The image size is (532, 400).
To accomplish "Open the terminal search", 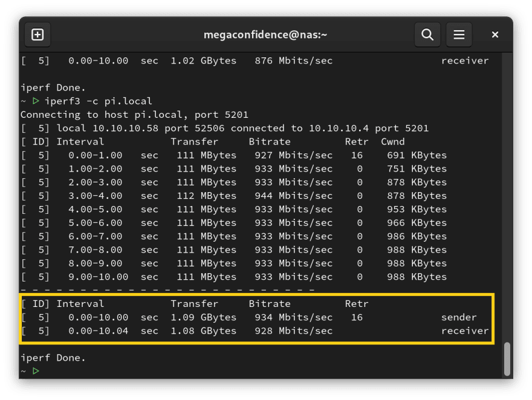I will click(x=427, y=34).
